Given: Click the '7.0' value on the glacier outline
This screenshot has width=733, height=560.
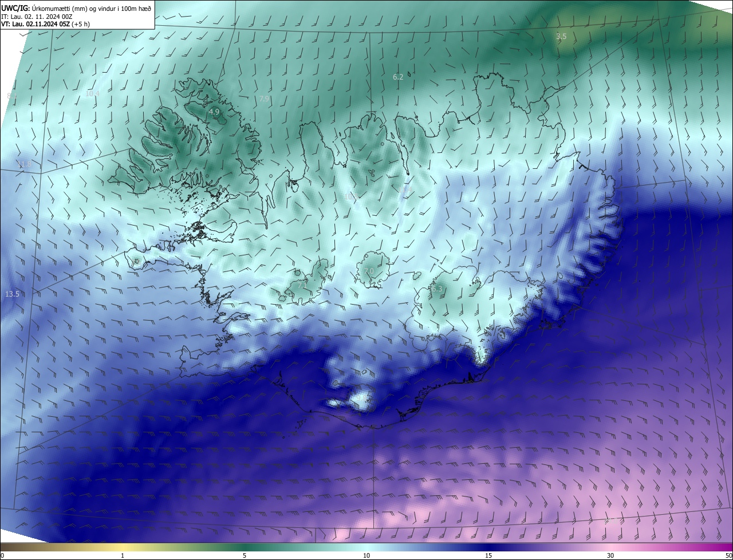Looking at the screenshot, I should pos(369,271).
